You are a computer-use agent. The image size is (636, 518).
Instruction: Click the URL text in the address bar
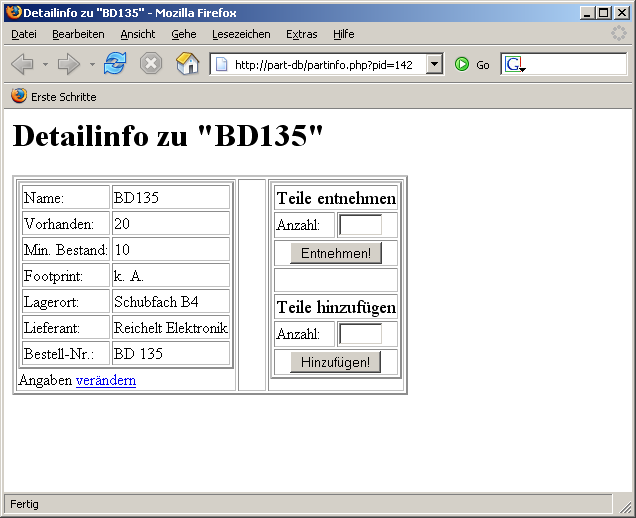point(324,65)
